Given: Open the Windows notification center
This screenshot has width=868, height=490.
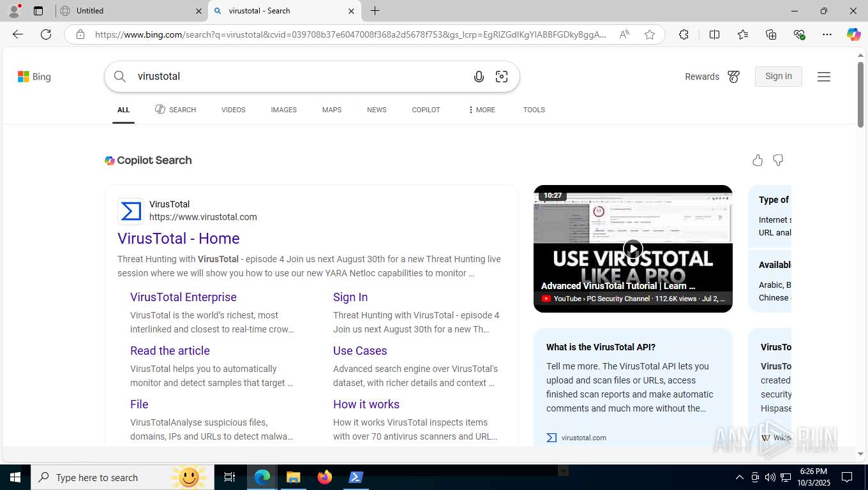Looking at the screenshot, I should (x=847, y=477).
